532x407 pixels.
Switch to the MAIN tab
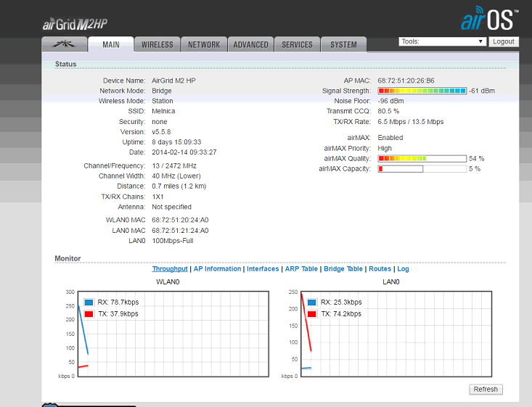tap(111, 44)
